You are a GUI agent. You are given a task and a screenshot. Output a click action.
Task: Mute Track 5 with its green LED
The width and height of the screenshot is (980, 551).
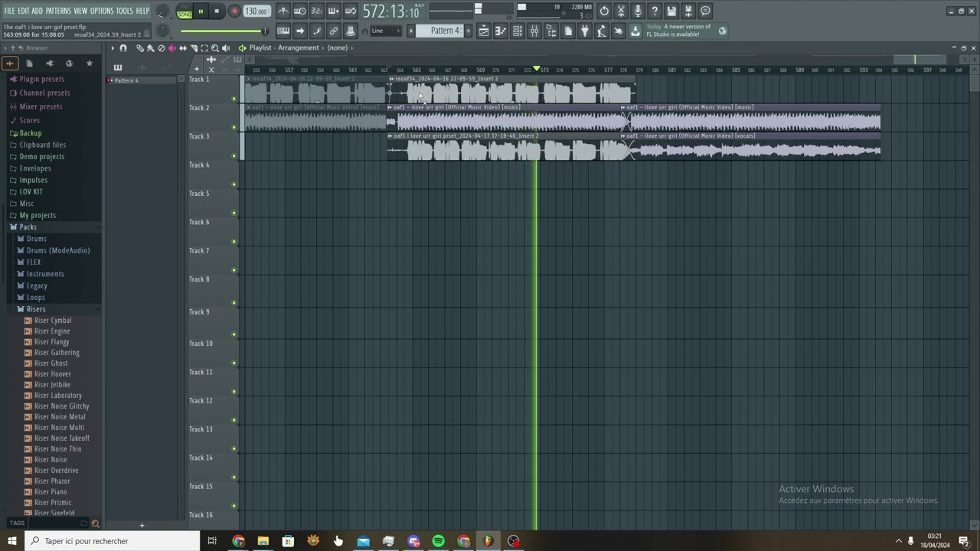[234, 213]
